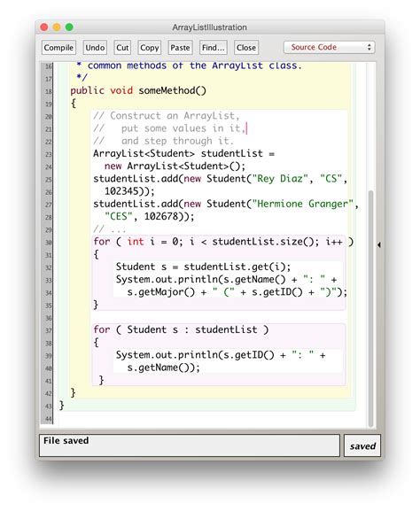The height and width of the screenshot is (511, 420).
Task: Click the 'and step through it.' comment
Action: click(x=177, y=141)
